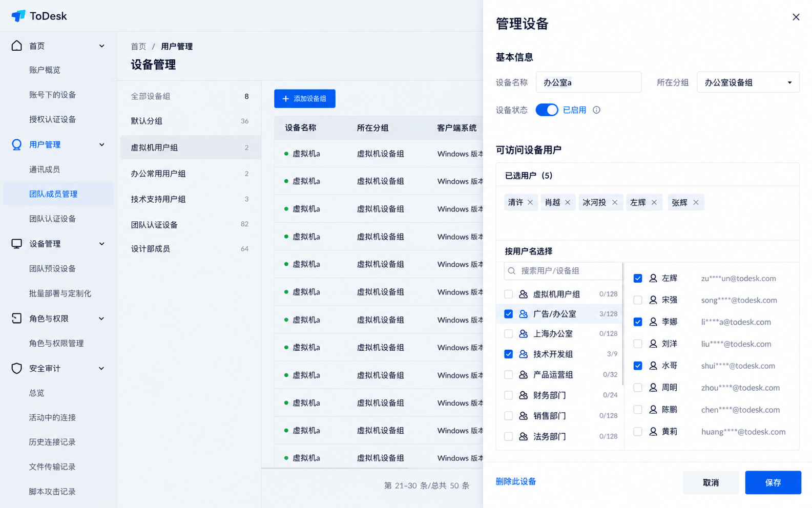Collapse the 首页 section chevron
Screen dimensions: 812x508
pyautogui.click(x=101, y=46)
